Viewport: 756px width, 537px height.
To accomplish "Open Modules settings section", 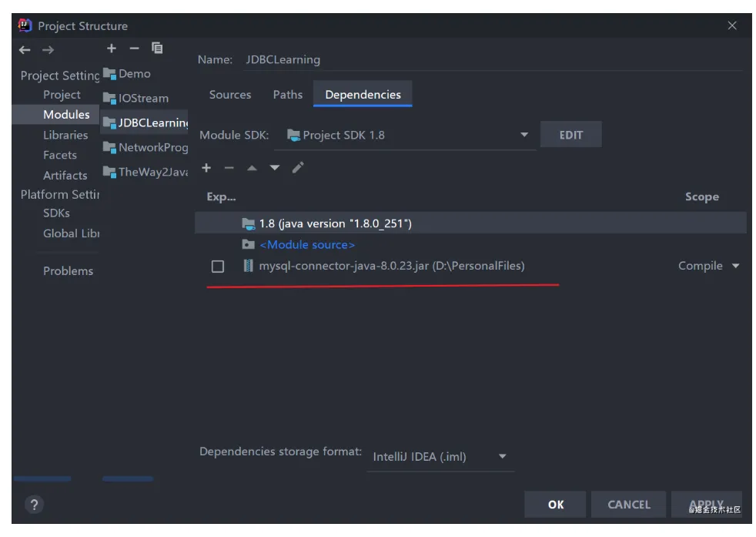I will [x=56, y=115].
